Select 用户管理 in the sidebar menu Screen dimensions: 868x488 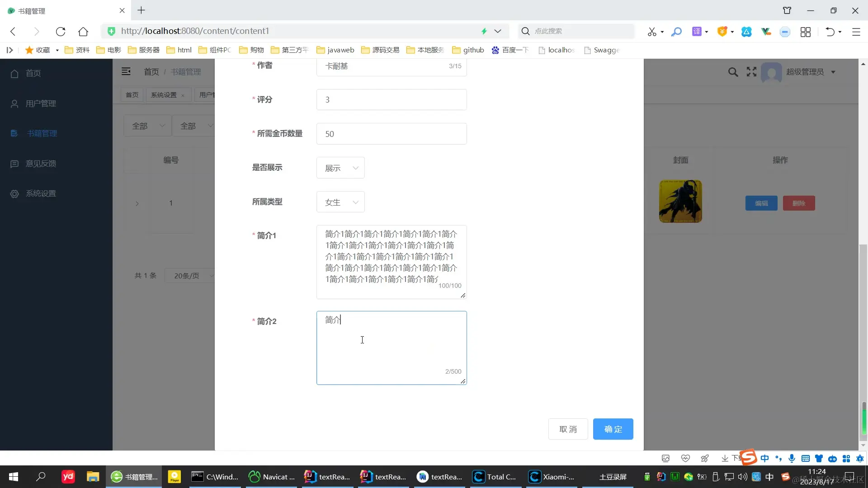click(x=41, y=103)
